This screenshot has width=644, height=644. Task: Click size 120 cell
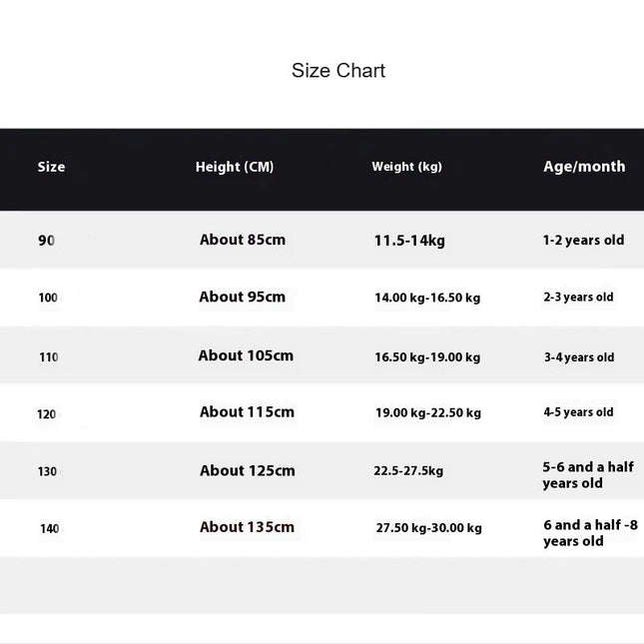click(46, 414)
